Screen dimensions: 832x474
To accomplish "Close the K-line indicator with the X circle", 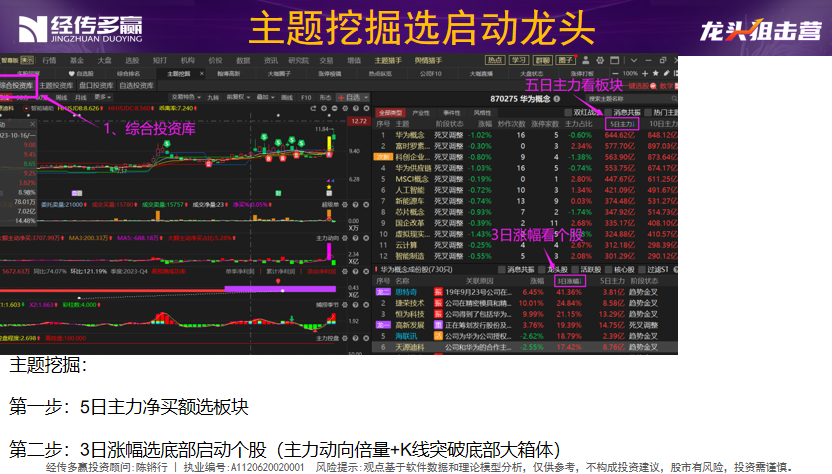I will (x=367, y=108).
